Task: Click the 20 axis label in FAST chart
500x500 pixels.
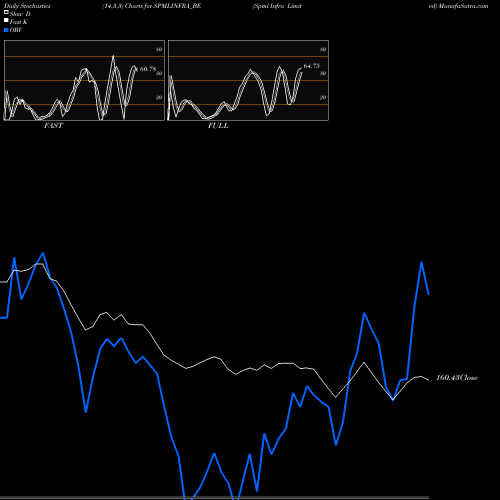Action: pyautogui.click(x=159, y=97)
